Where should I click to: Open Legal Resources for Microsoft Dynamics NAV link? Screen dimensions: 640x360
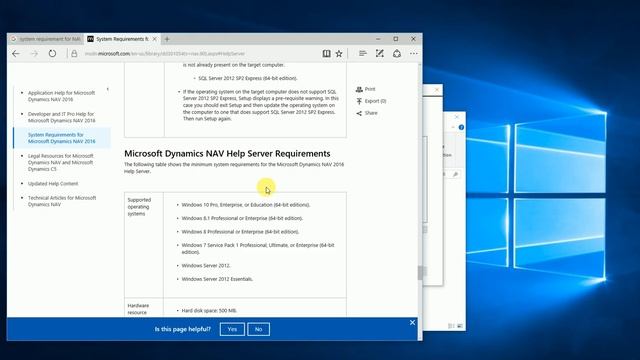tap(60, 162)
